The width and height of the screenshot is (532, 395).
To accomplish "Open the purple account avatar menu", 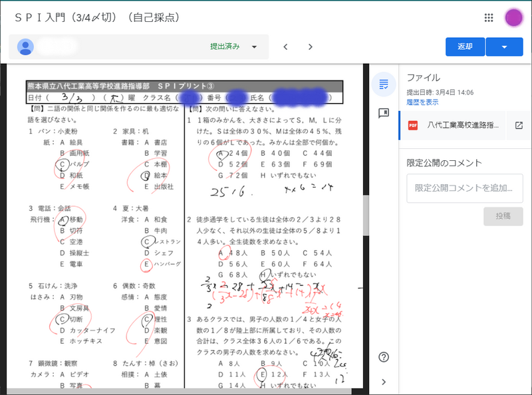I will click(x=514, y=18).
